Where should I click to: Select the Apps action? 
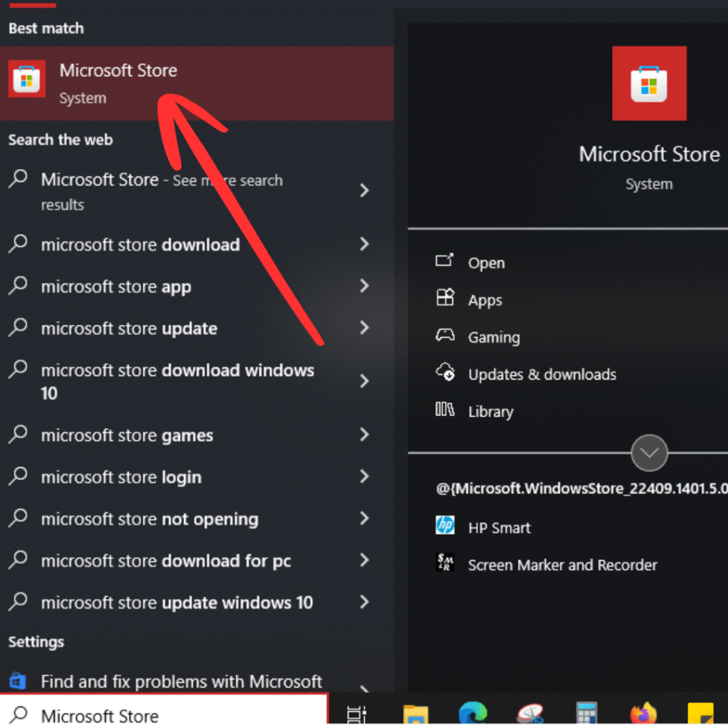[x=485, y=300]
